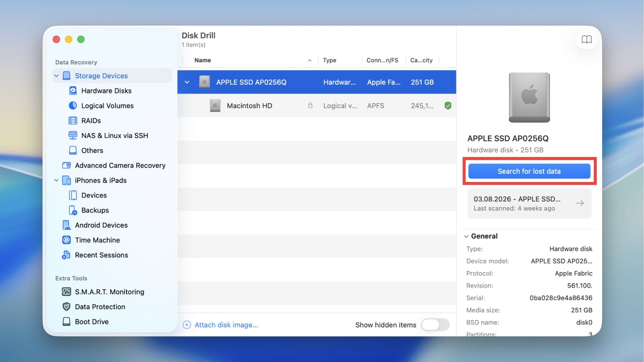Toggle Show hidden items switch
Screen dimensions: 644x362
(x=435, y=325)
